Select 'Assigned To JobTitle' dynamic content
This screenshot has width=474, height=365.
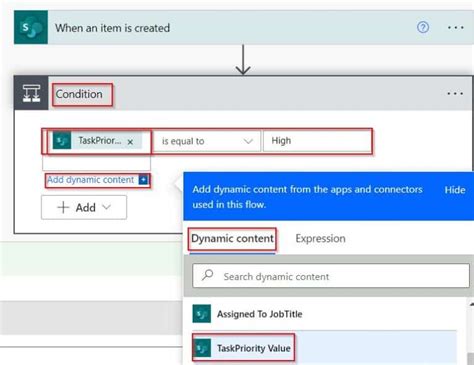324,314
